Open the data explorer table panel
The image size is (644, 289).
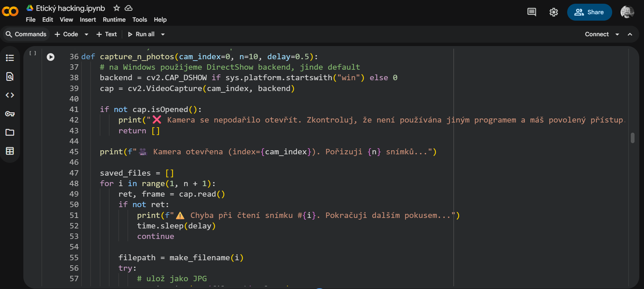pos(10,151)
